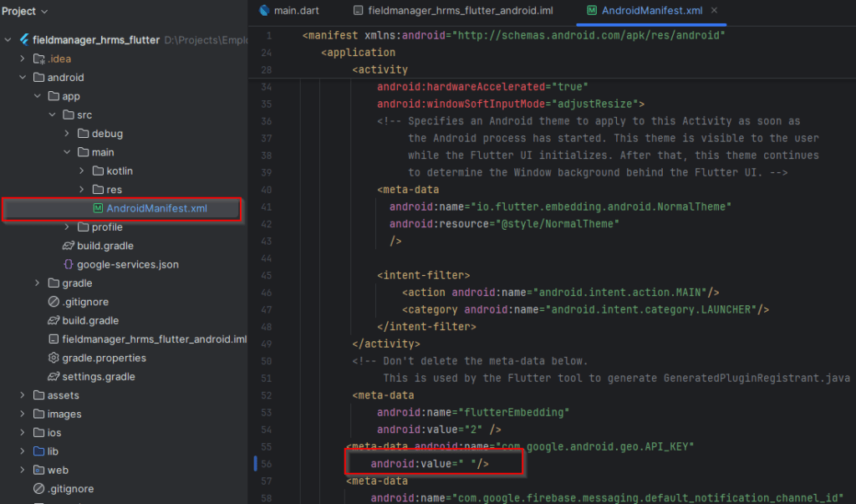Switch to the fieldmanager_hrms_flutter_android.iml tab
The width and height of the screenshot is (856, 504).
coord(453,10)
